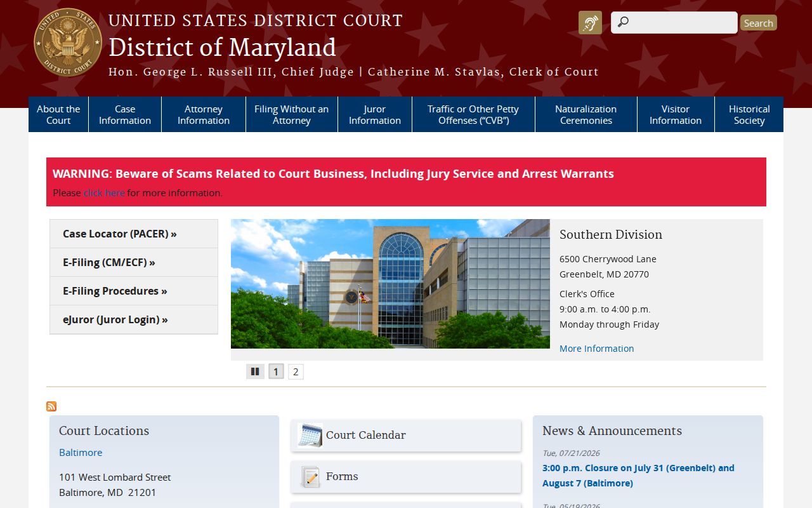Click the Forms notepad icon
Viewport: 812px width, 508px height.
point(310,476)
